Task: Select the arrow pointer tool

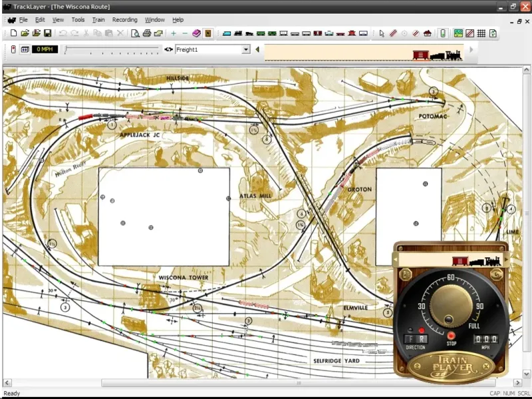Action: (382, 33)
